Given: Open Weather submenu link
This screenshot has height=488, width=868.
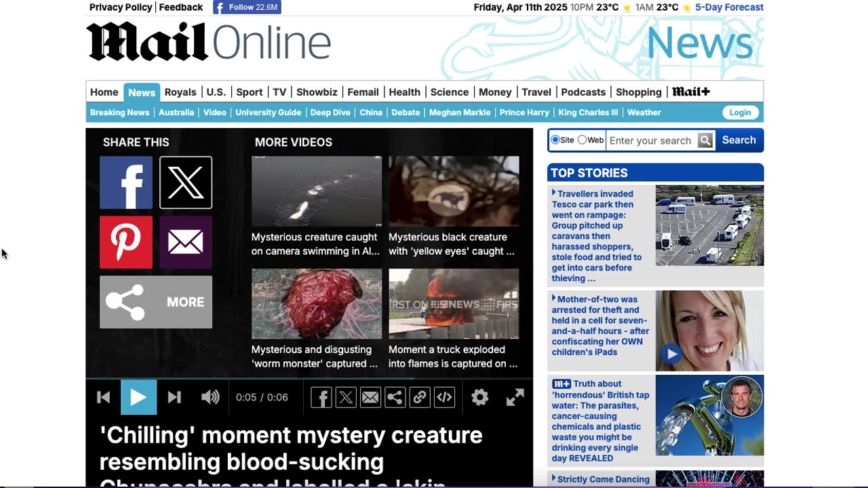Looking at the screenshot, I should pos(644,113).
